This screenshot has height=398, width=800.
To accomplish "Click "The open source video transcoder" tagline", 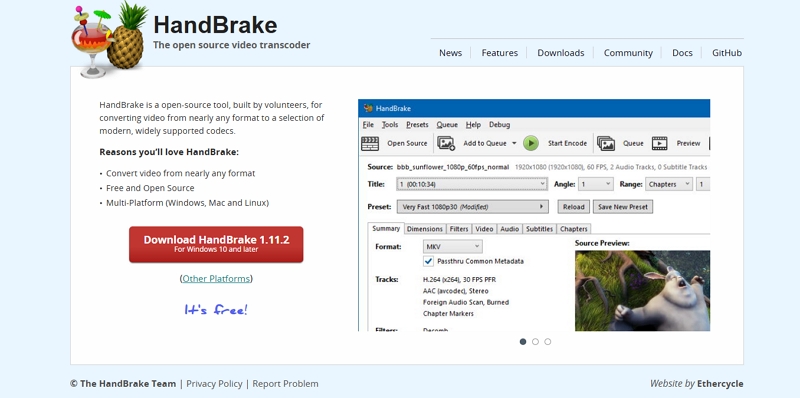I will click(x=232, y=45).
